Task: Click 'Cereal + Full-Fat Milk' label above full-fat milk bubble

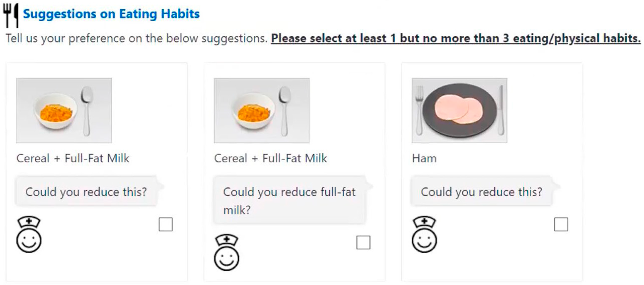Action: coord(270,158)
